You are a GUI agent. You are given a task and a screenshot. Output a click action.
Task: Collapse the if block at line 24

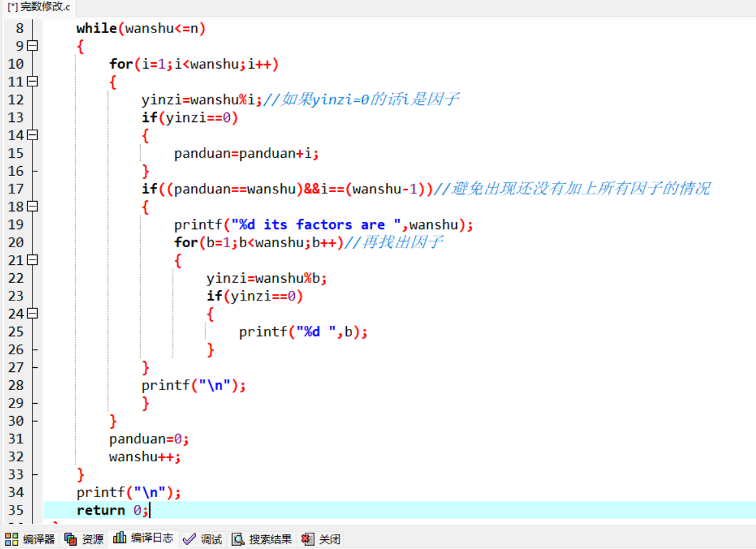pos(32,313)
